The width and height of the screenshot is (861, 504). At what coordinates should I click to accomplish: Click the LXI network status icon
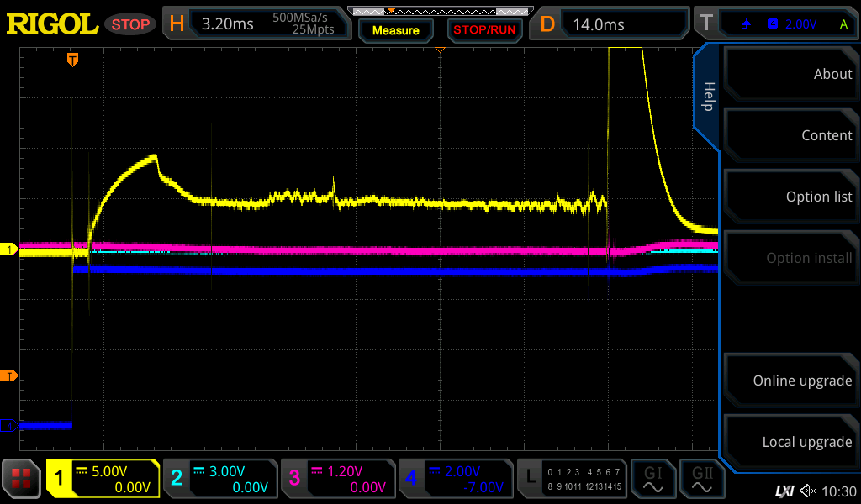[x=784, y=491]
